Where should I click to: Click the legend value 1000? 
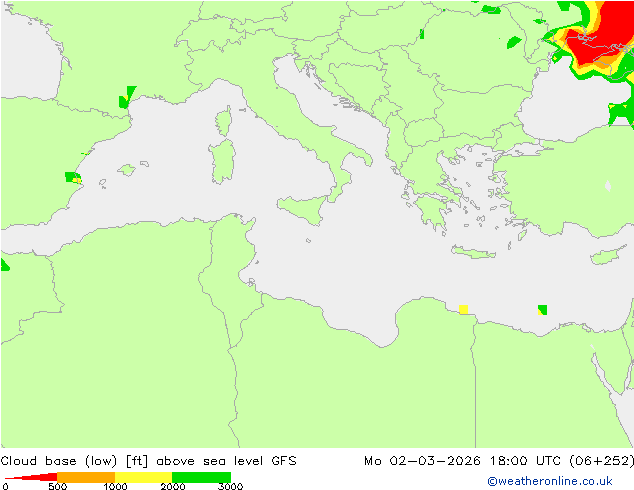(115, 486)
